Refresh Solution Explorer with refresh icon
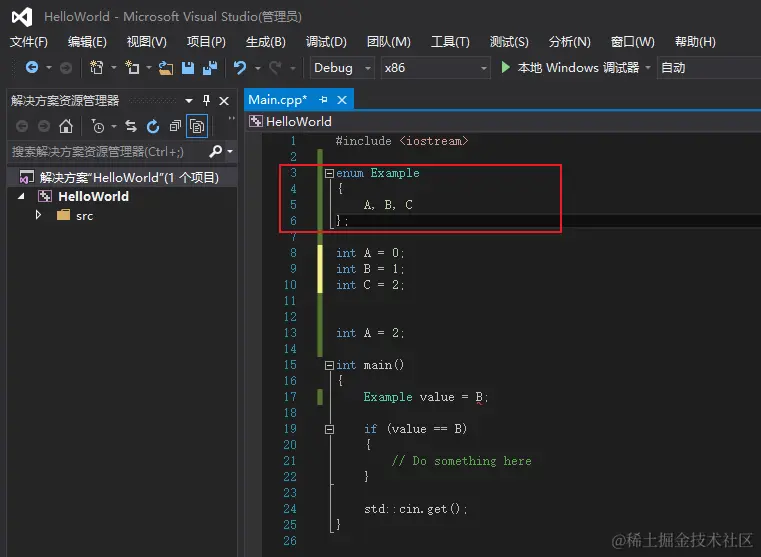The height and width of the screenshot is (557, 761). [x=153, y=127]
